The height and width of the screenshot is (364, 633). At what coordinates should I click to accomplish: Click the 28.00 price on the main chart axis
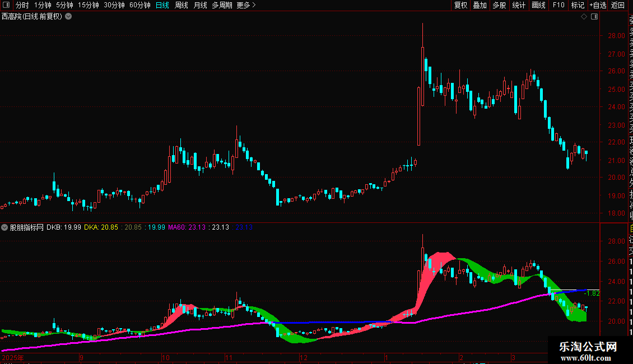click(616, 35)
